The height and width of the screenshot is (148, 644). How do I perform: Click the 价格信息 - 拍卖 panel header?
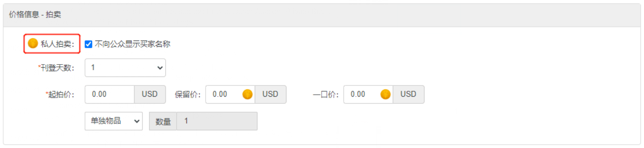tap(322, 15)
